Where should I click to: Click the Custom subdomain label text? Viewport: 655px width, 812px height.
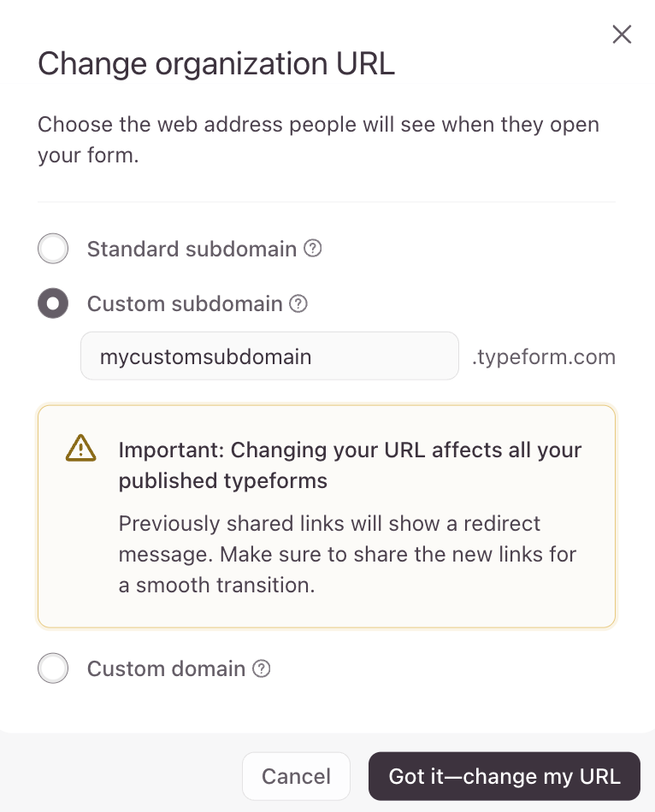[185, 303]
